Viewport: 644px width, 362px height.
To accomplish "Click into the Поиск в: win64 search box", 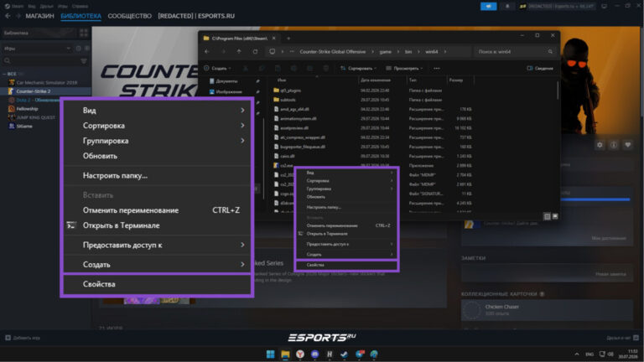I will pyautogui.click(x=514, y=52).
